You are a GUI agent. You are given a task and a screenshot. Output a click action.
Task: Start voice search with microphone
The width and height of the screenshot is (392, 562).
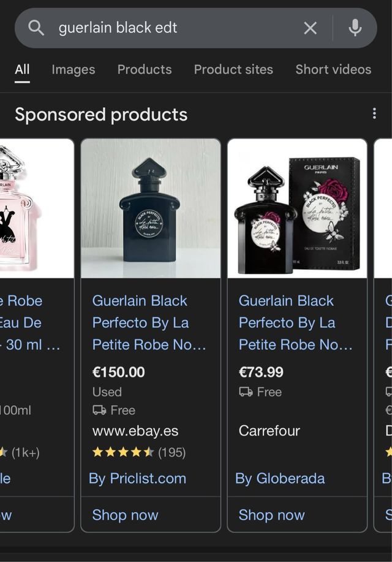click(355, 28)
